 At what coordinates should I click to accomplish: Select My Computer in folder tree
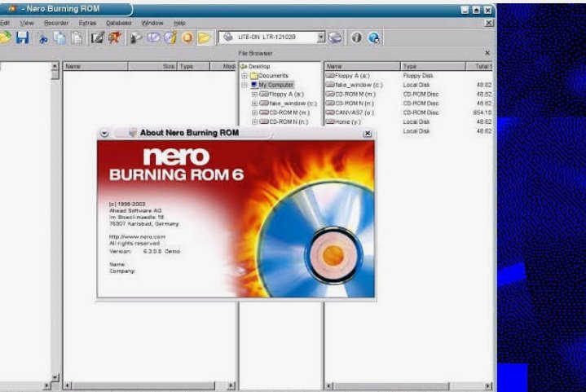coord(275,85)
